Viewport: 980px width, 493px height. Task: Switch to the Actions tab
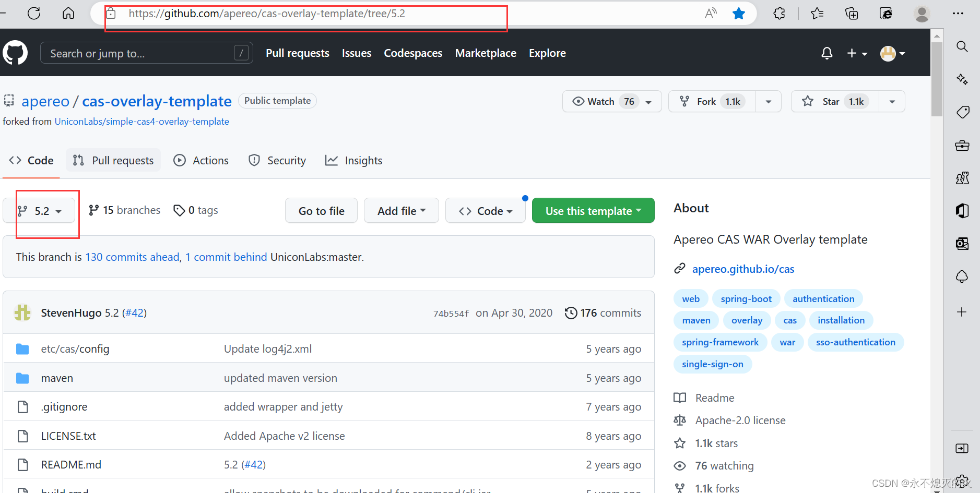[201, 160]
